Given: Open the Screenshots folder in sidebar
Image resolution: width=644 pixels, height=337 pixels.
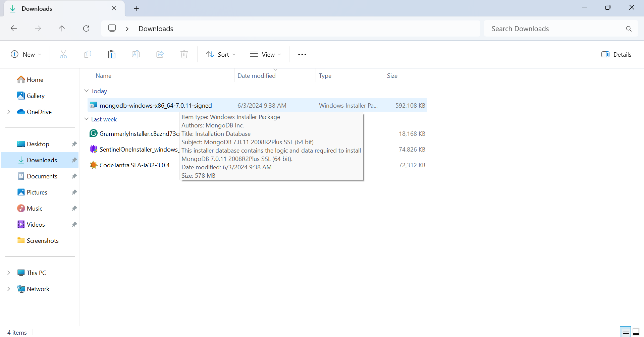Looking at the screenshot, I should (x=43, y=240).
